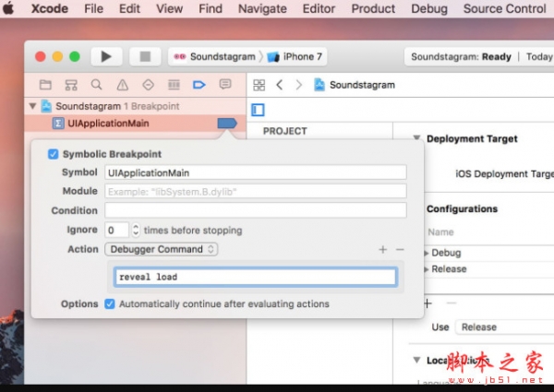554x392 pixels.
Task: Uncheck Automatically continue after evaluating actions
Action: click(110, 303)
